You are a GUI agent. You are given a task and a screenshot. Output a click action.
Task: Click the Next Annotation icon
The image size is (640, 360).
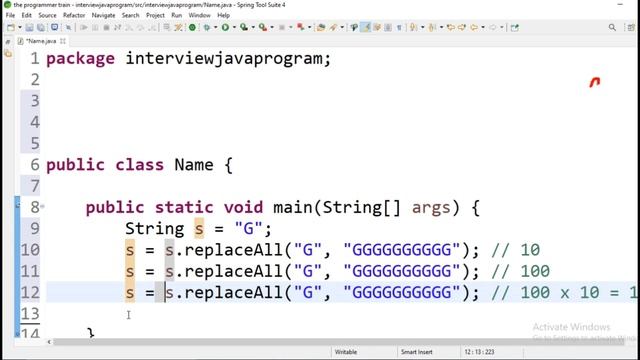click(x=413, y=27)
